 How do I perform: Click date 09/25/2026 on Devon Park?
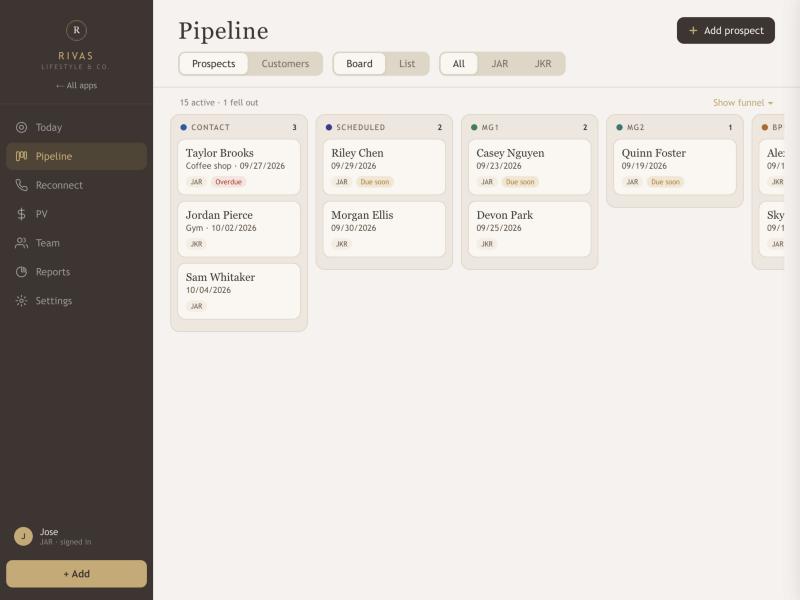point(499,228)
